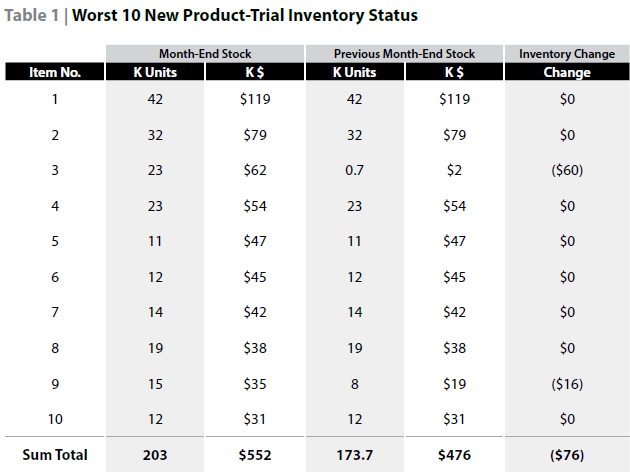Select the ($16) change value for item 9
This screenshot has height=473, width=630.
(566, 384)
